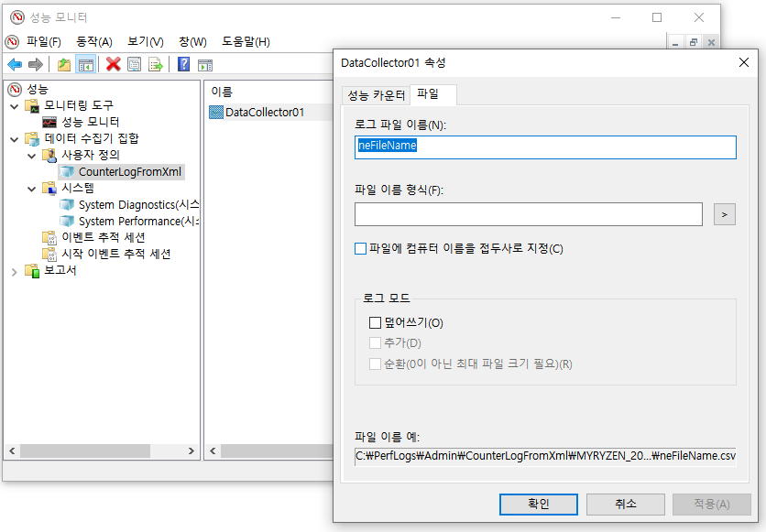This screenshot has height=532, width=766.
Task: Click the Back arrow toolbar icon
Action: click(x=15, y=64)
